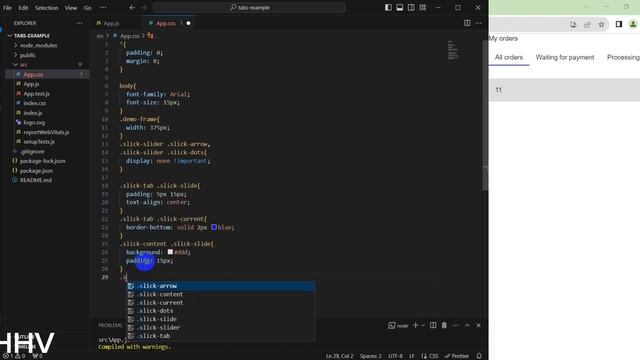Open App.css in the explorer
This screenshot has height=360, width=640.
coord(33,74)
